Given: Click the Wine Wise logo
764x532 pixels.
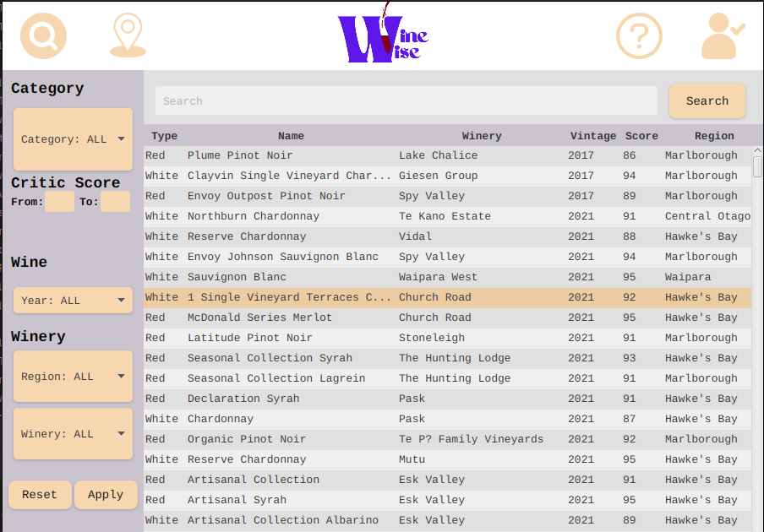Looking at the screenshot, I should pyautogui.click(x=383, y=33).
